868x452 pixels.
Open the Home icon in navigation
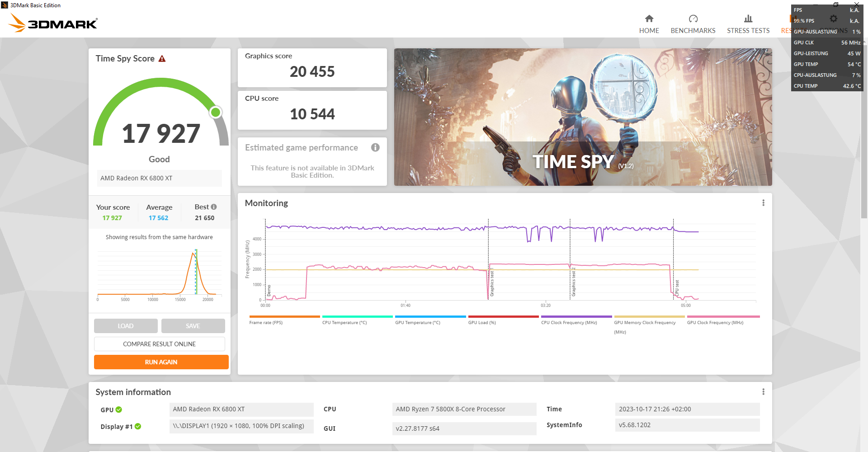[x=649, y=19]
